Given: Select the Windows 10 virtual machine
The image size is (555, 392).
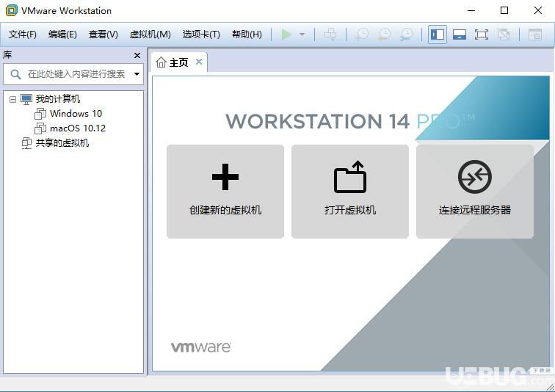Looking at the screenshot, I should tap(76, 114).
